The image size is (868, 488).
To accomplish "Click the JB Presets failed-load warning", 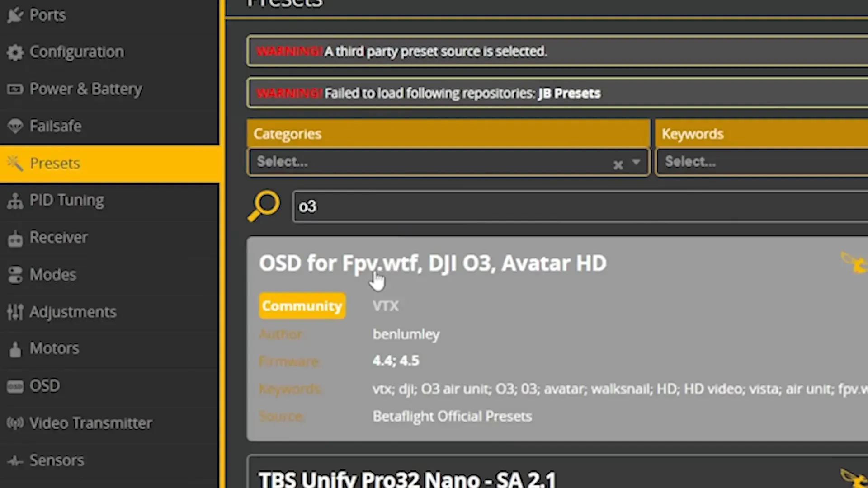I will 557,93.
